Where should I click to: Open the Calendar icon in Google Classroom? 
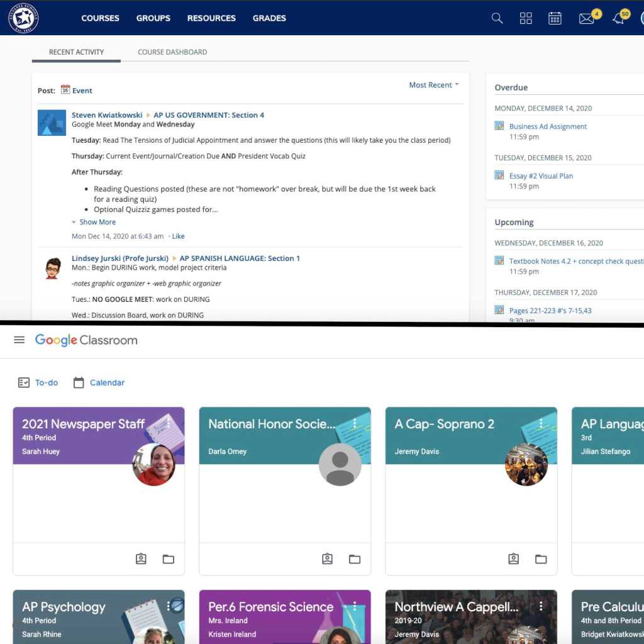coord(77,382)
